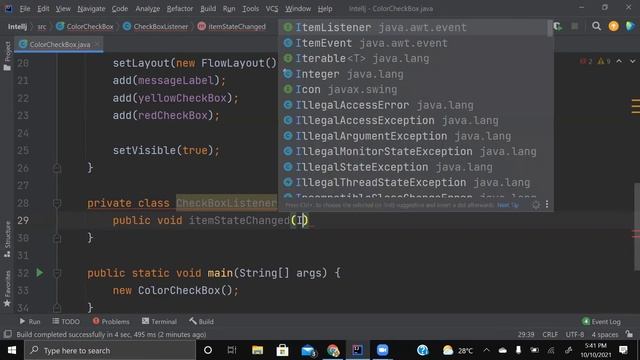Collapse code block at line 26 fold marker
Viewport: 640px width, 360px height.
tap(57, 168)
